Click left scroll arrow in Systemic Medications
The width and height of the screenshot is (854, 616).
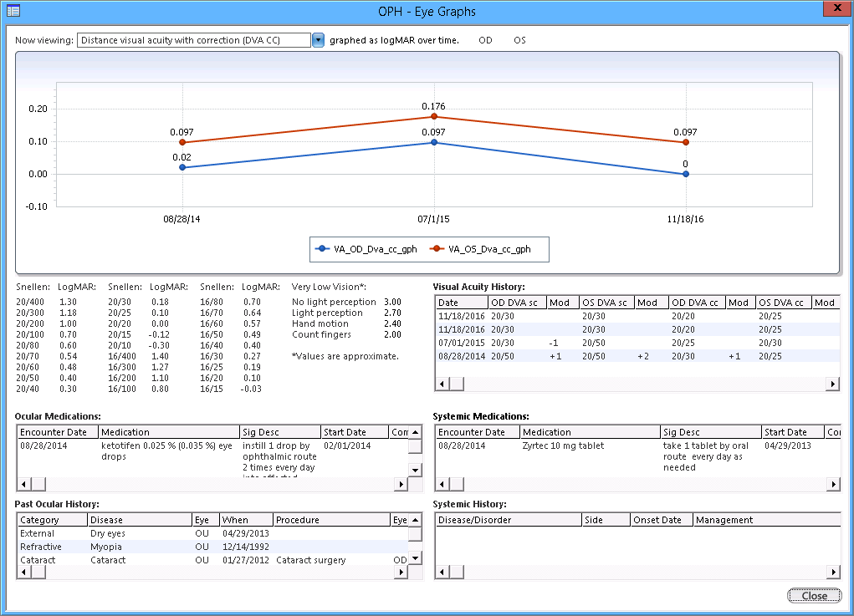[442, 484]
